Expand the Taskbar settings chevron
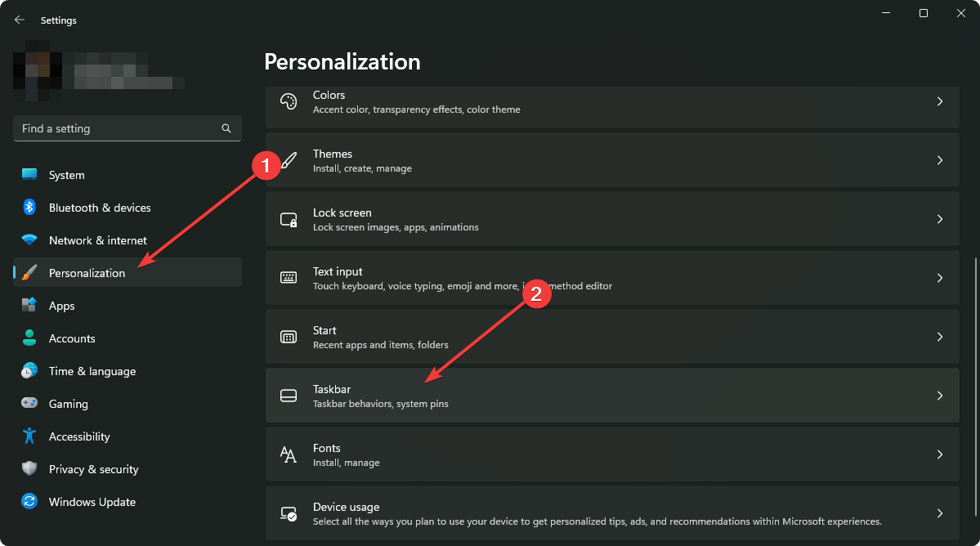This screenshot has width=980, height=546. click(x=940, y=396)
